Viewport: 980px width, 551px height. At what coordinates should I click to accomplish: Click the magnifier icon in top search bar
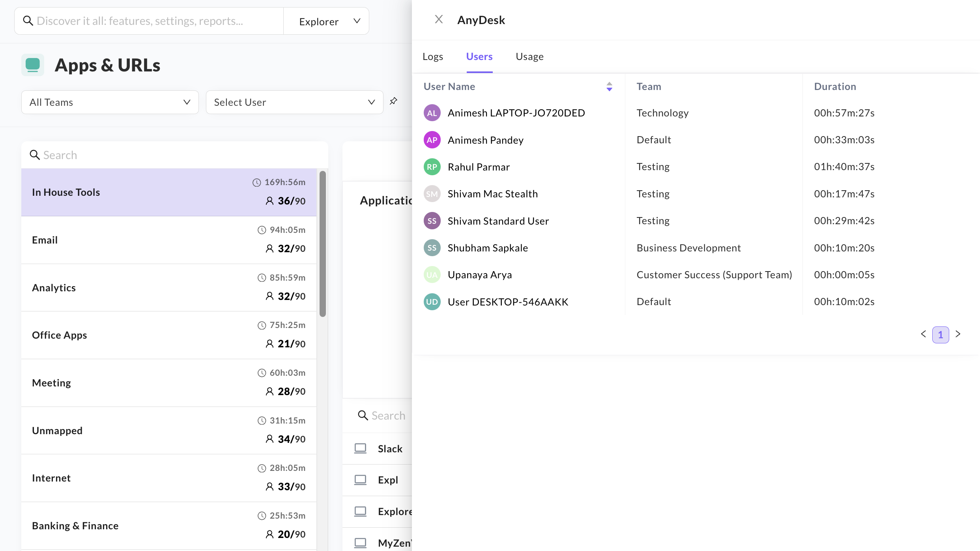pos(28,21)
